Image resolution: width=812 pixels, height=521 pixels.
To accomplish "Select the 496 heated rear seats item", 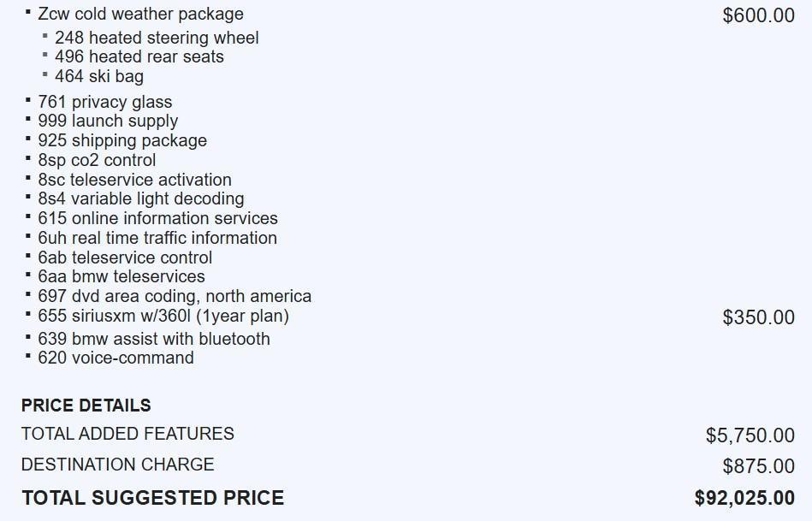I will (x=139, y=57).
